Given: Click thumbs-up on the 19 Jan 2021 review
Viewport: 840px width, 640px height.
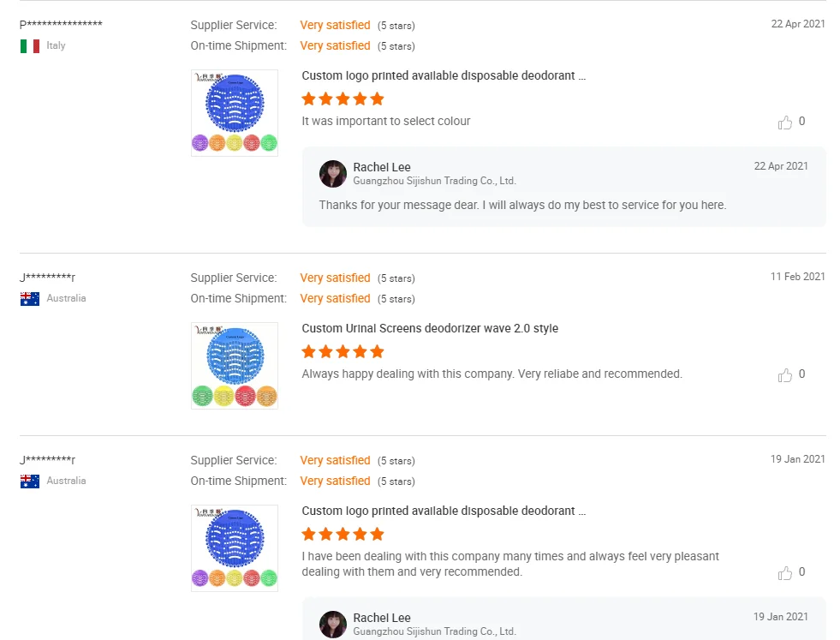Looking at the screenshot, I should pos(785,573).
